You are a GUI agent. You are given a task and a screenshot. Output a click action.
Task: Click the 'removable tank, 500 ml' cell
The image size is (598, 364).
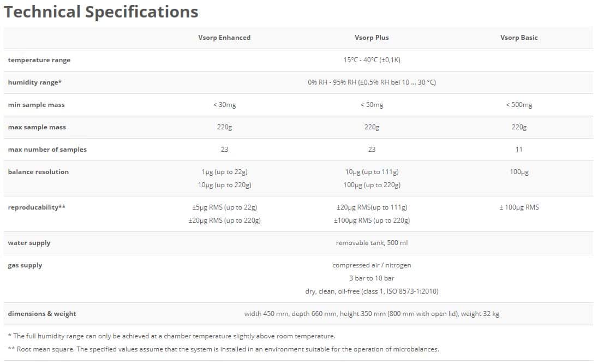coord(372,243)
